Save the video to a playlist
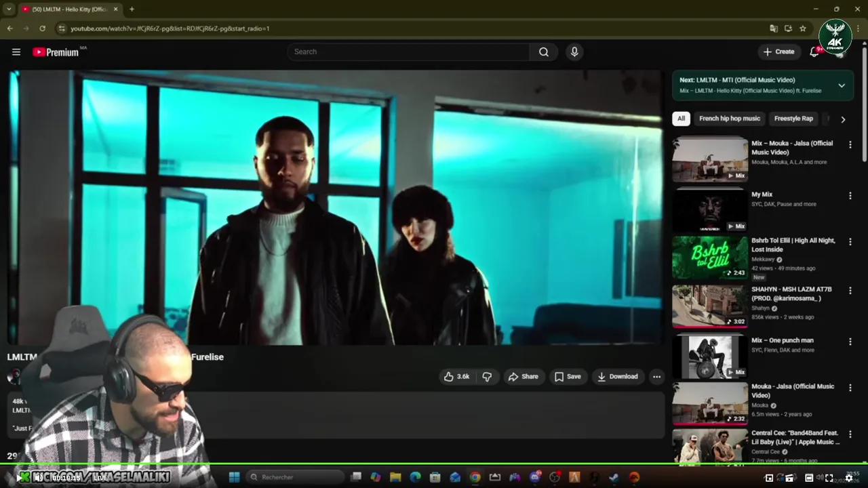The height and width of the screenshot is (488, 868). [568, 377]
